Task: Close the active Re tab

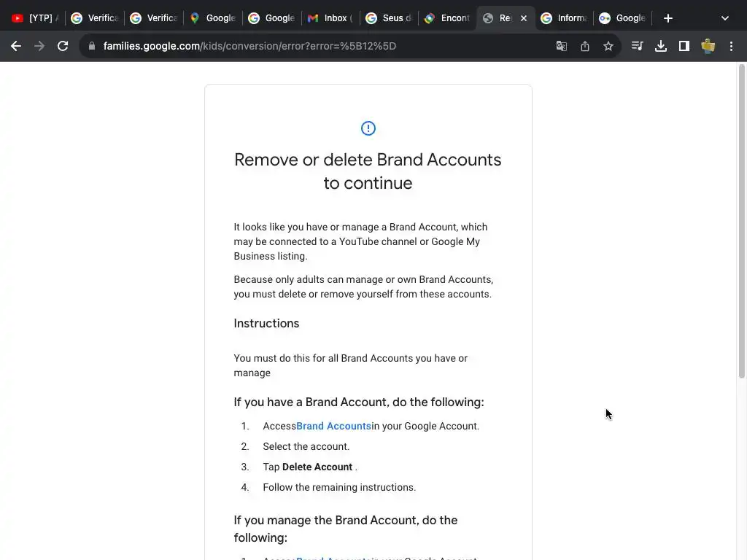Action: pyautogui.click(x=524, y=18)
